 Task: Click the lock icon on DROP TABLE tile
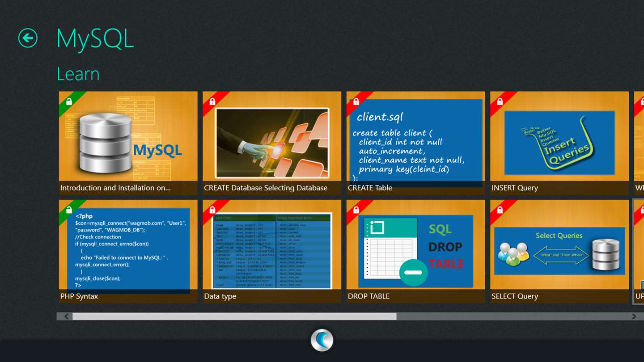click(356, 210)
